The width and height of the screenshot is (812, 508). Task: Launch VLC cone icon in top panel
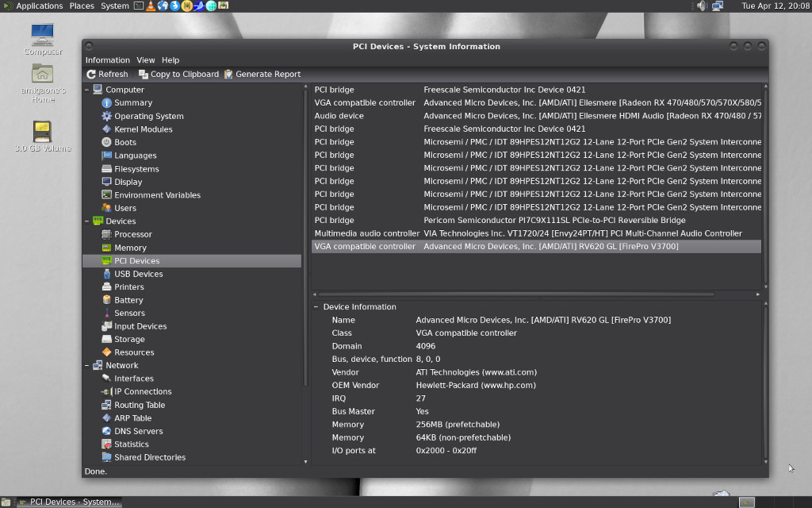[150, 6]
